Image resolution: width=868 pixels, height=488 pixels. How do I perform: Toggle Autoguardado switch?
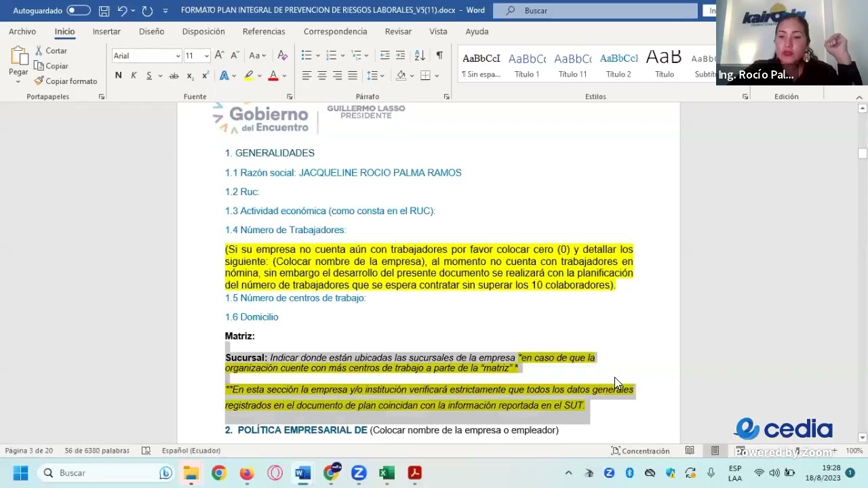[79, 11]
